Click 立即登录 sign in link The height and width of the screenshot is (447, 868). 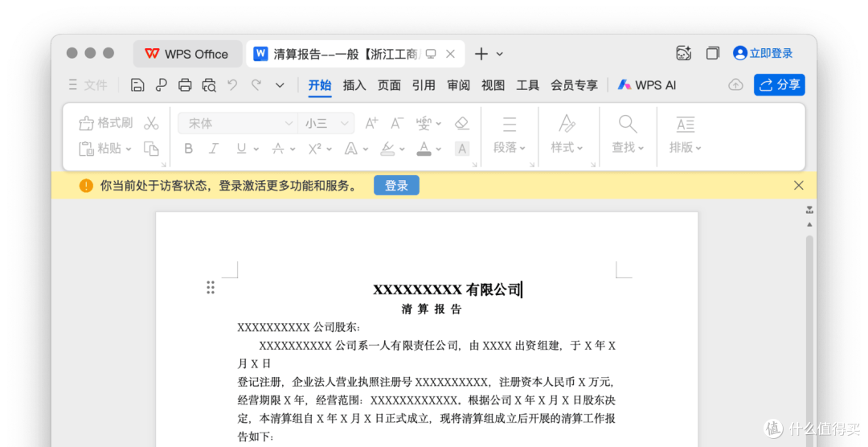coord(763,53)
